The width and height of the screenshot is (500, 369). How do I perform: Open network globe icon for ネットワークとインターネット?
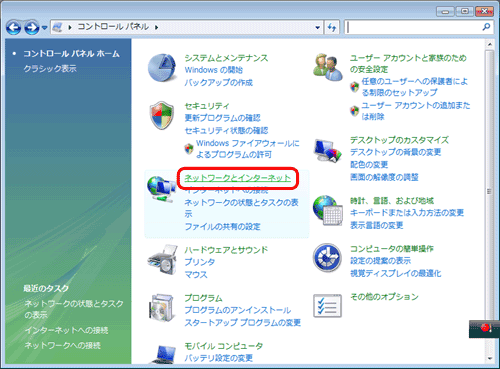coord(162,189)
